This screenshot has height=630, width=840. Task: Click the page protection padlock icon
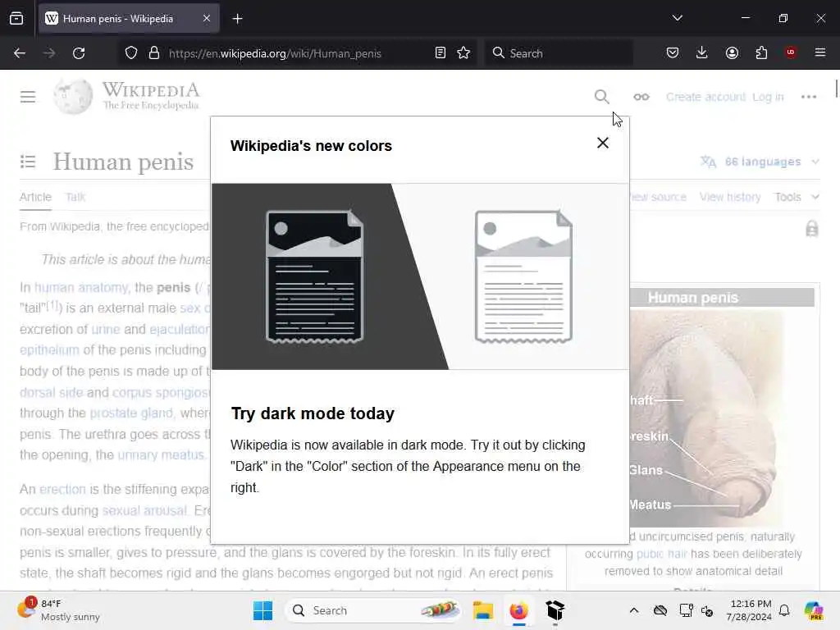811,229
